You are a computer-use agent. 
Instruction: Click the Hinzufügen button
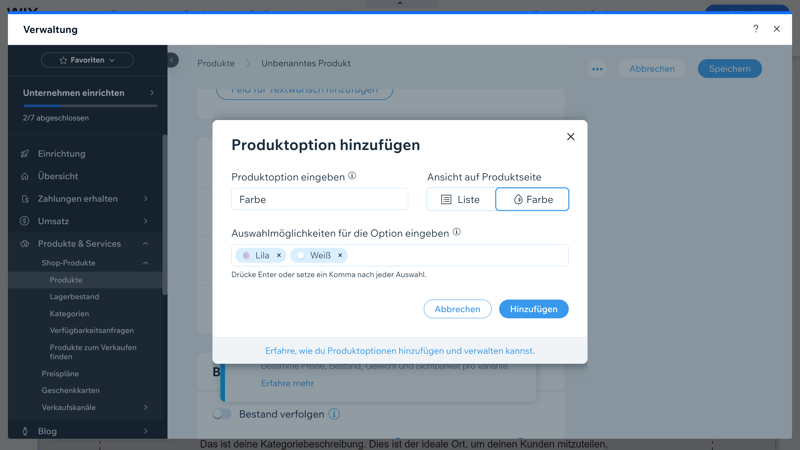click(533, 309)
